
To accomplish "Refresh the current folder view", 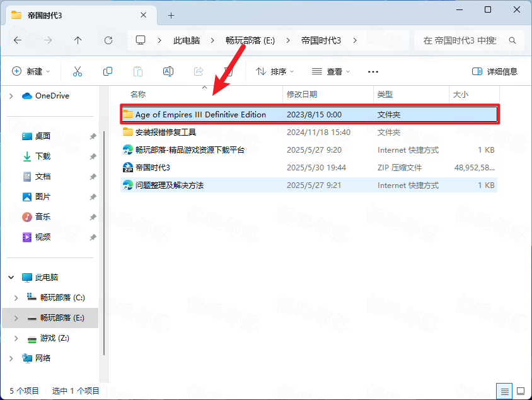I will point(108,40).
